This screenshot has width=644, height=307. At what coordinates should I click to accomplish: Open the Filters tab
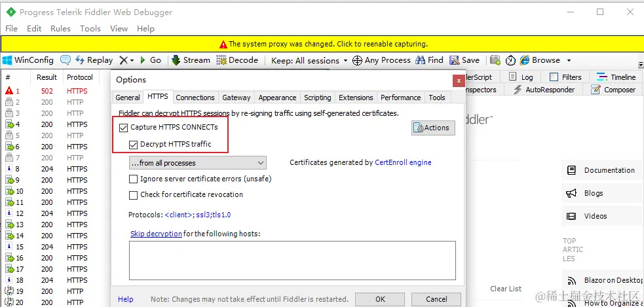pos(565,77)
